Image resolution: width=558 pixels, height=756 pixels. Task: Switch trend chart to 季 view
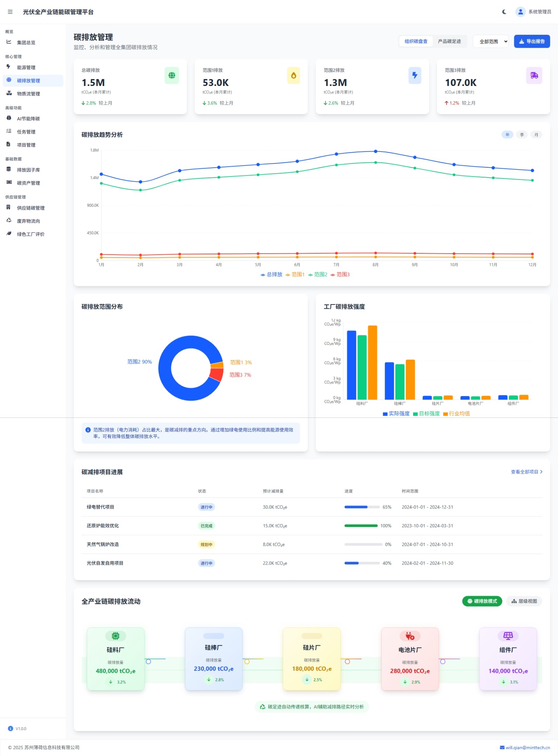522,135
